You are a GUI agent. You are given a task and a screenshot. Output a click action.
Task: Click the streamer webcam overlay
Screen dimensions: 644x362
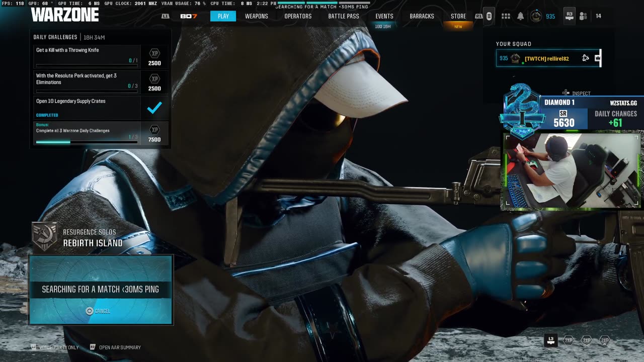coord(572,170)
